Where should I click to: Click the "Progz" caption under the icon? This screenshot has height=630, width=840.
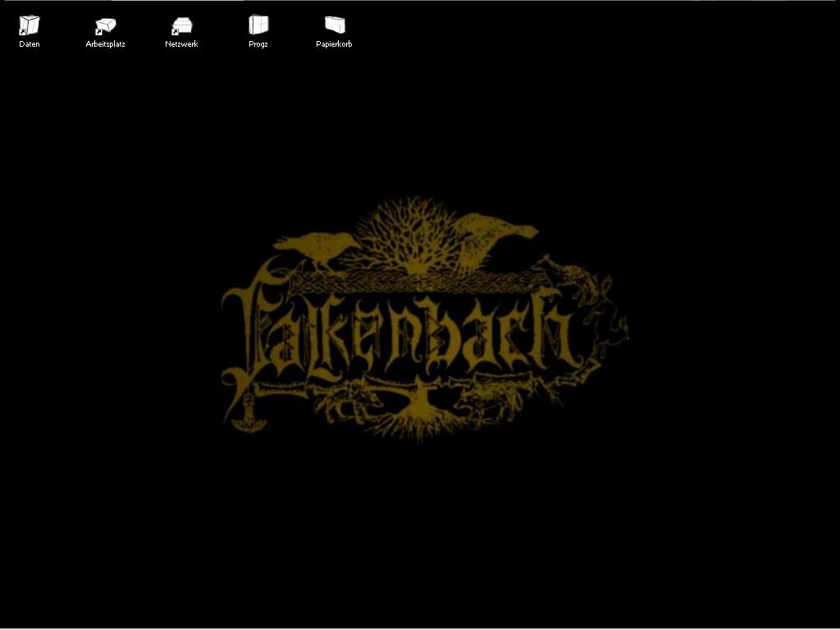(258, 44)
